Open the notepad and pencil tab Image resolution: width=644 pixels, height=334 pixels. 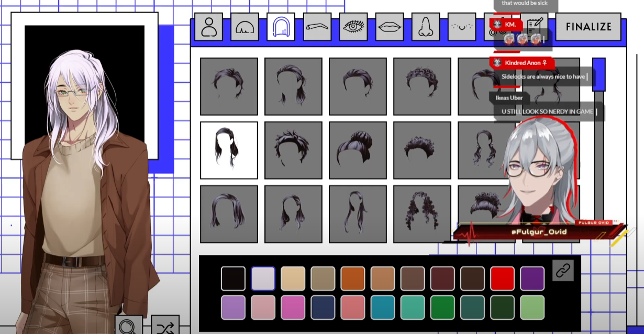534,27
